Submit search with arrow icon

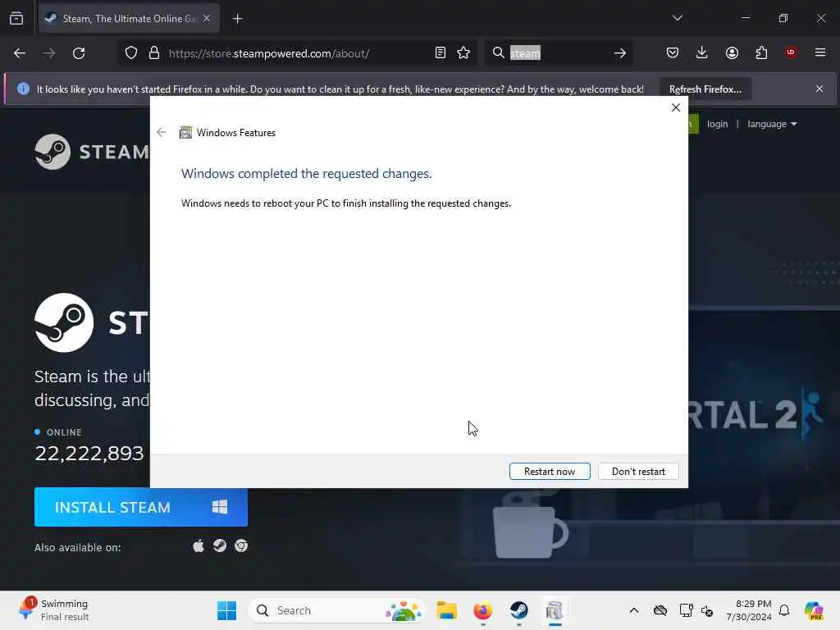620,53
